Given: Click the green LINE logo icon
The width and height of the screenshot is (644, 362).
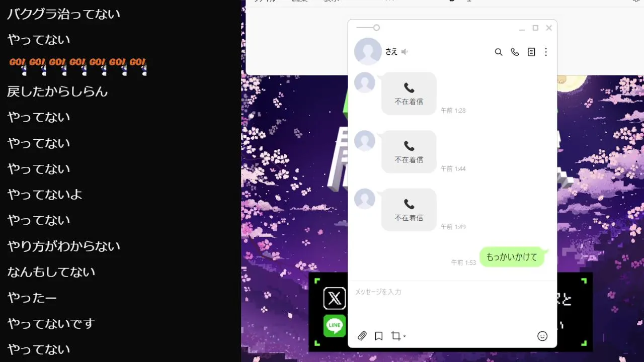Looking at the screenshot, I should click(x=335, y=326).
